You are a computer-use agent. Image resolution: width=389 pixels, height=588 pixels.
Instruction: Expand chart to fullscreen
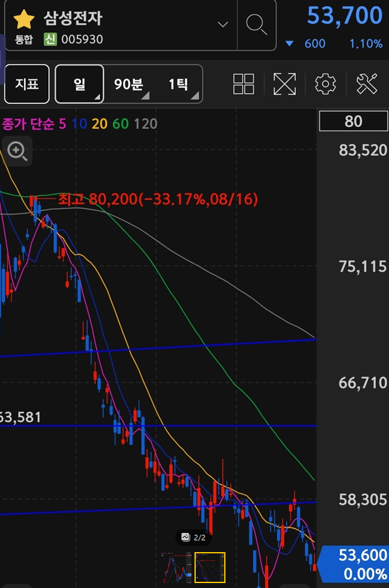coord(285,84)
